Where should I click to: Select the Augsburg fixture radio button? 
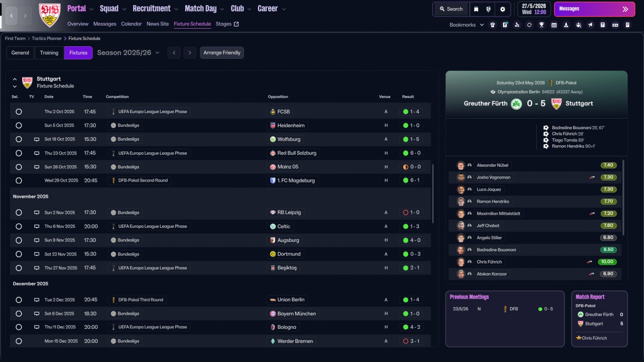point(19,240)
